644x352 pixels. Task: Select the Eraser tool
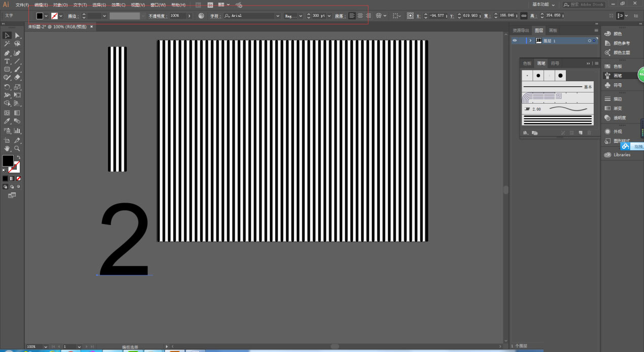click(17, 78)
